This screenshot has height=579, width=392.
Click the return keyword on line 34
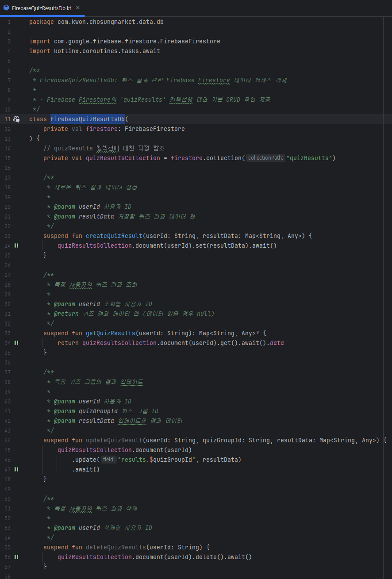point(68,343)
